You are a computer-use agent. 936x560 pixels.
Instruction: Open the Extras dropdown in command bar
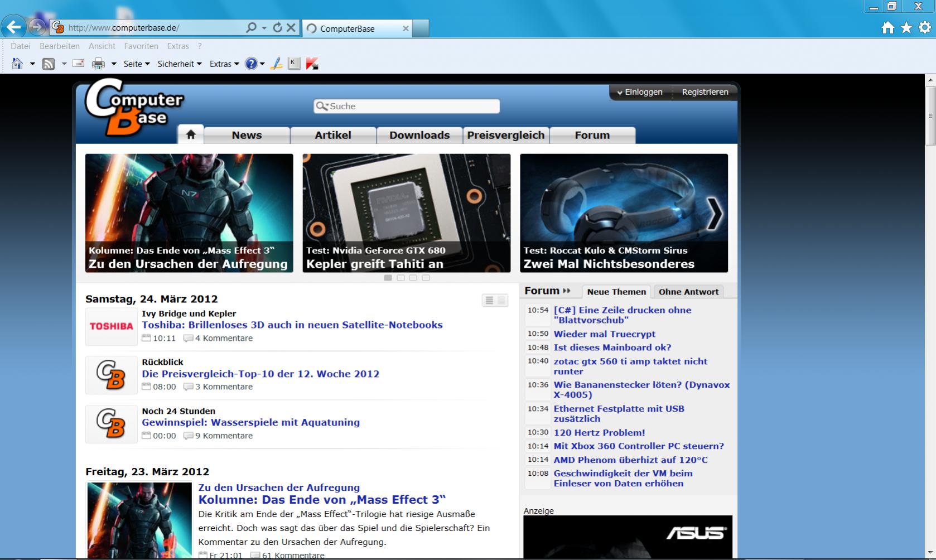[224, 64]
